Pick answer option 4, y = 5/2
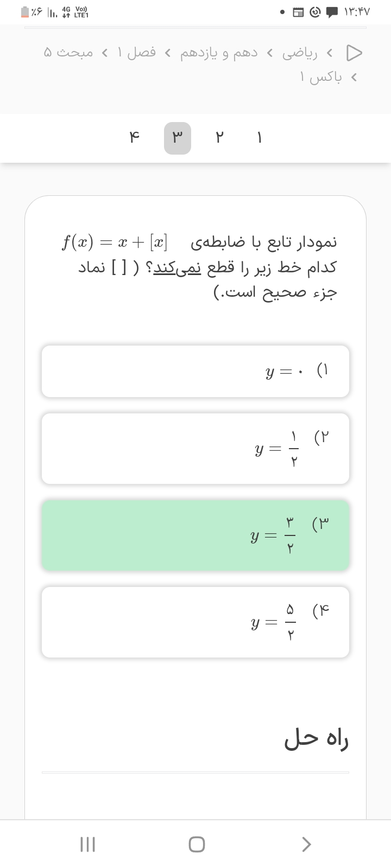The image size is (391, 868). [195, 622]
